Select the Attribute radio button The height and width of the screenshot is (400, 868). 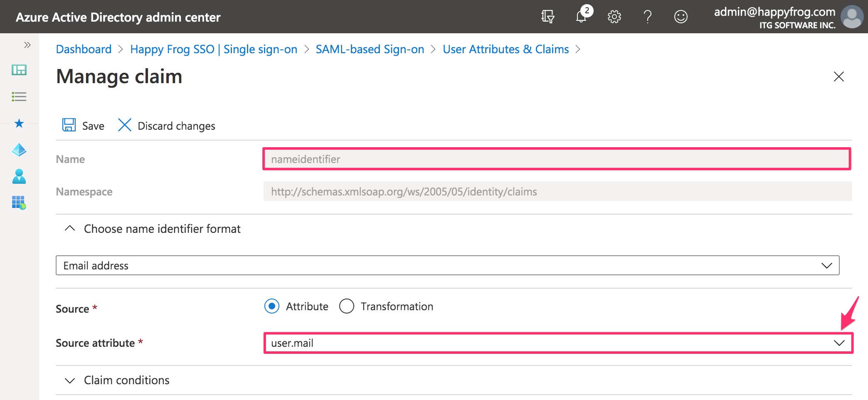coord(271,306)
